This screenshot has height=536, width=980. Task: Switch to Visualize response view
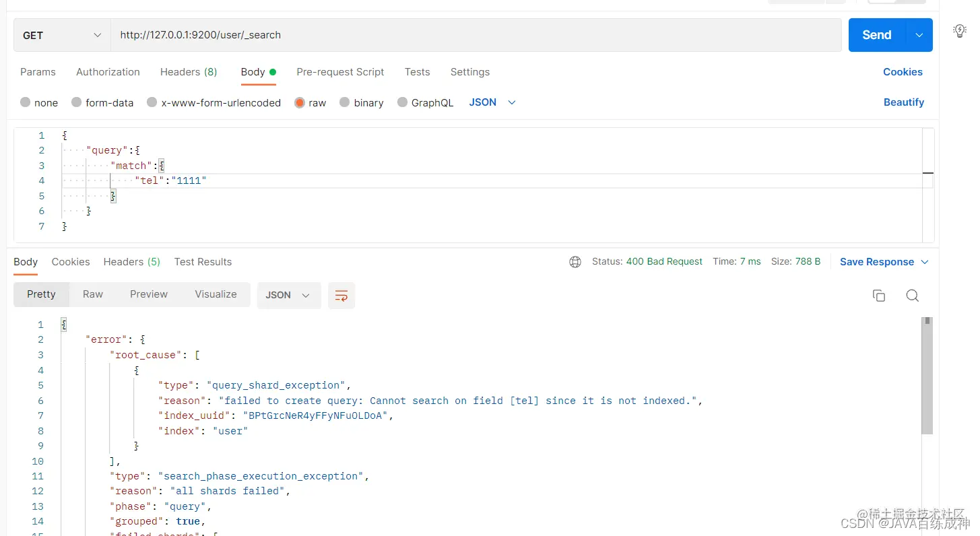(x=216, y=294)
